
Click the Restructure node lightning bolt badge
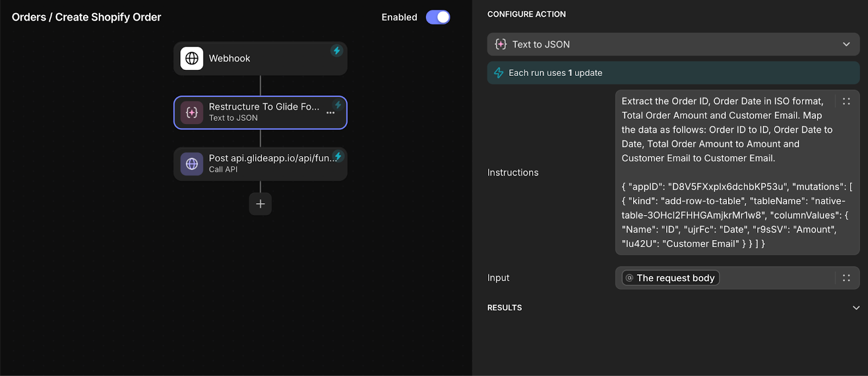coord(338,105)
